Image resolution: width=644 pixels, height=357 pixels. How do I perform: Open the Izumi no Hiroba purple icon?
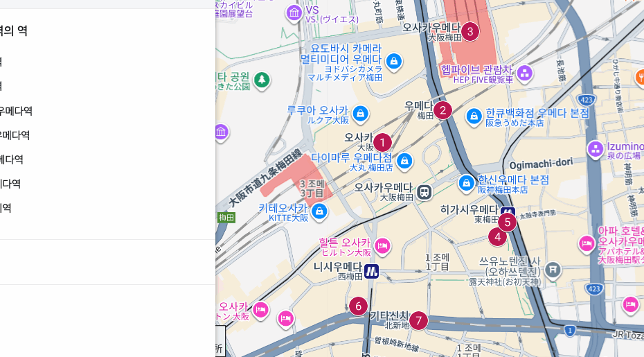[x=596, y=149]
